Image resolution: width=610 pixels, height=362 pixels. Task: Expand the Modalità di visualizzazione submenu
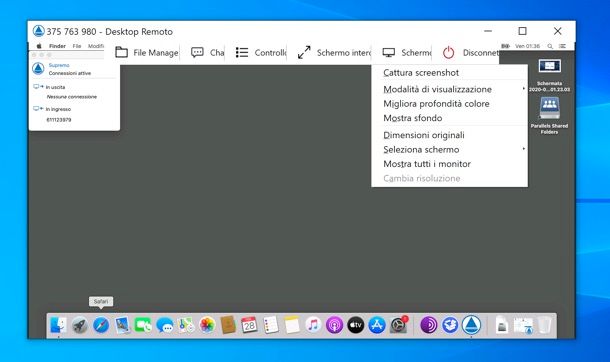point(449,89)
